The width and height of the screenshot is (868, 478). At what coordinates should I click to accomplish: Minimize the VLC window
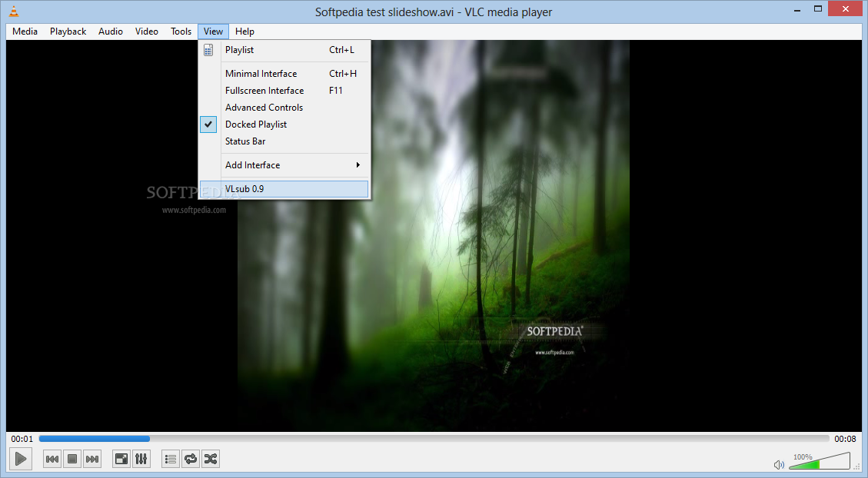click(x=797, y=10)
